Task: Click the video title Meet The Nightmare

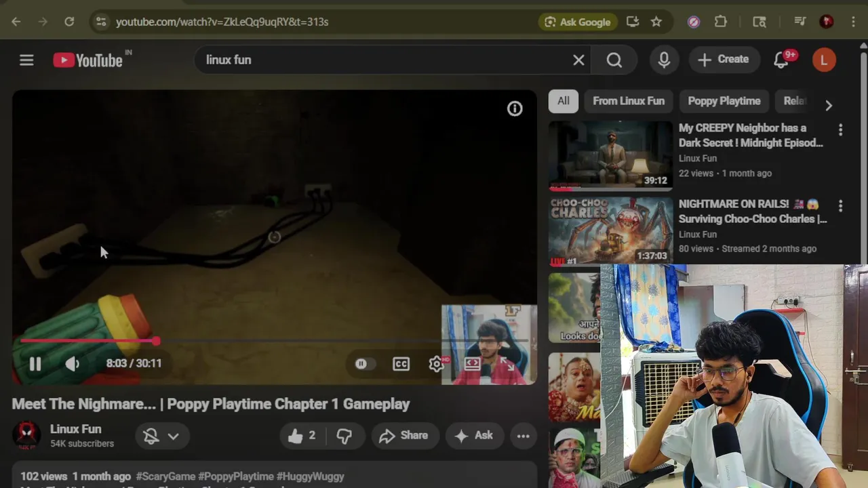Action: [211, 404]
